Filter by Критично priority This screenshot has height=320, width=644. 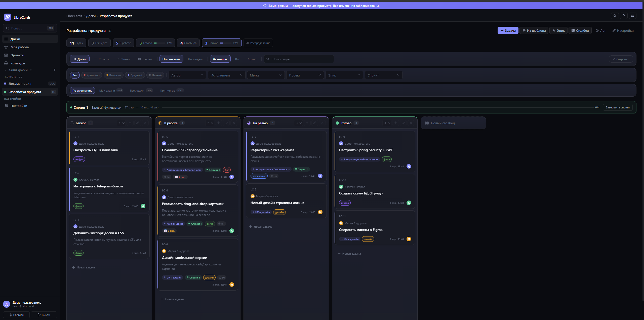click(x=92, y=75)
